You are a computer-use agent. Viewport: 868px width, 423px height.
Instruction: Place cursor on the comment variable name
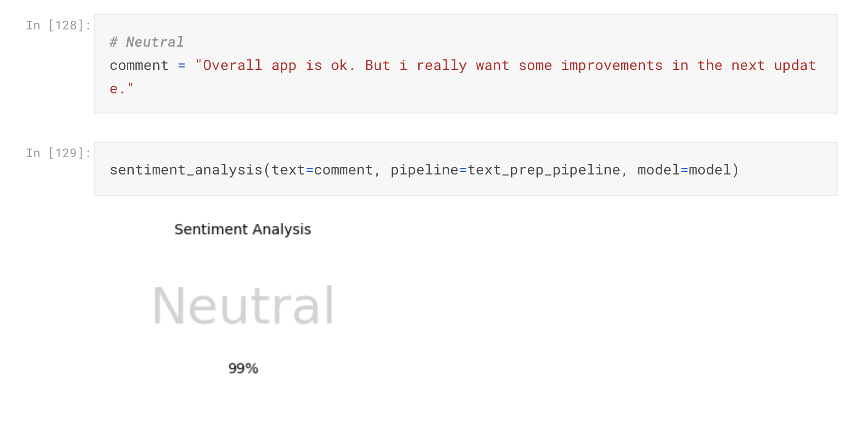tap(139, 65)
